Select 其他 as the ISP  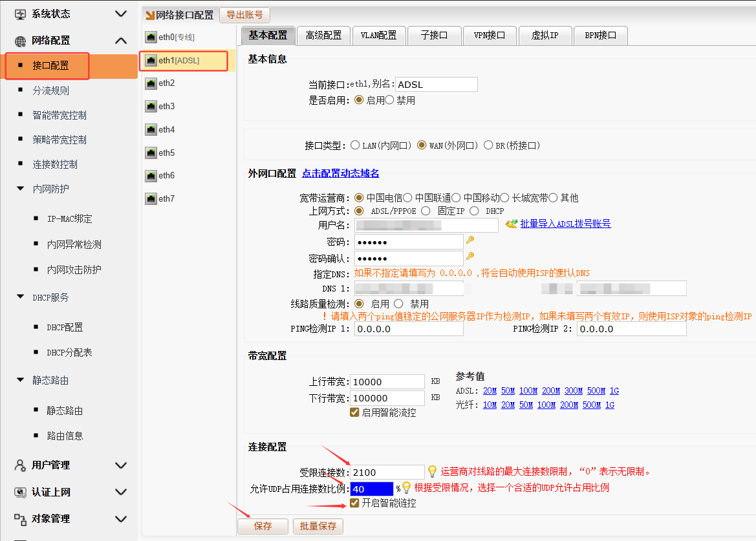(554, 198)
